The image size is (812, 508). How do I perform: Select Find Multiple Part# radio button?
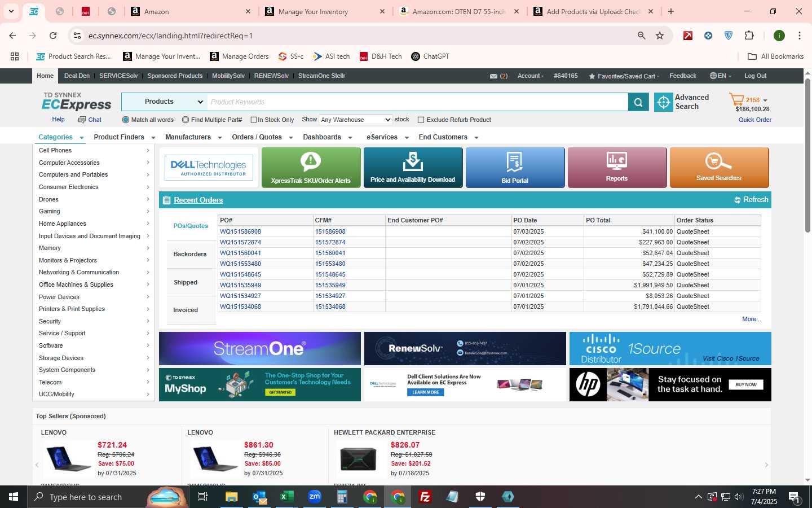186,120
